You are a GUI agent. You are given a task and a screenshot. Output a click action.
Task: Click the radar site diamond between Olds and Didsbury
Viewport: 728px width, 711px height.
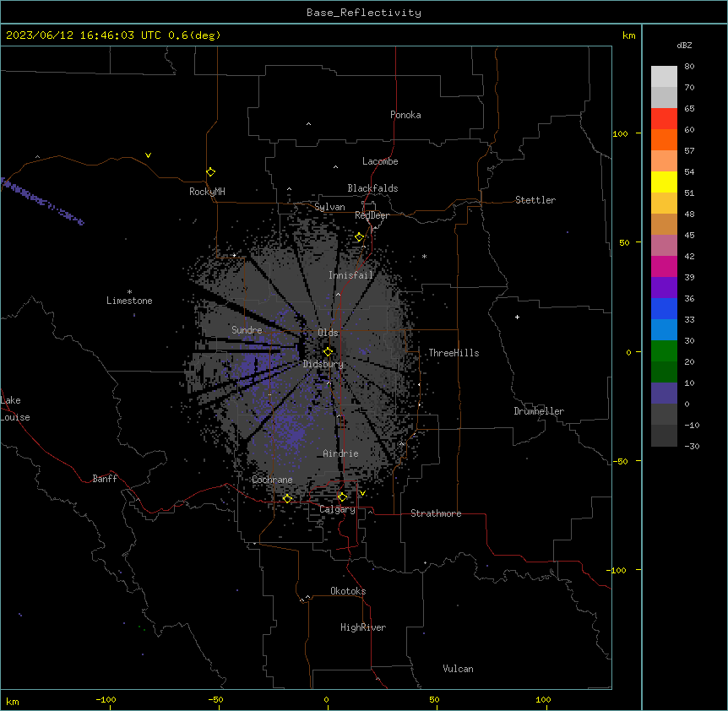(329, 352)
